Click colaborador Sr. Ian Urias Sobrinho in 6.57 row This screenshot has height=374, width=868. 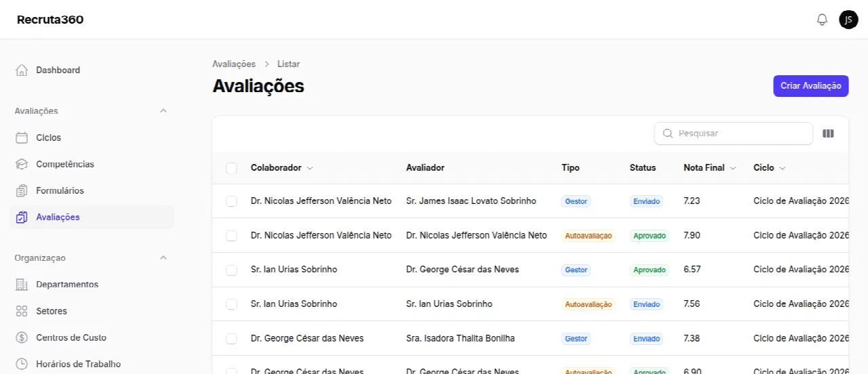294,270
